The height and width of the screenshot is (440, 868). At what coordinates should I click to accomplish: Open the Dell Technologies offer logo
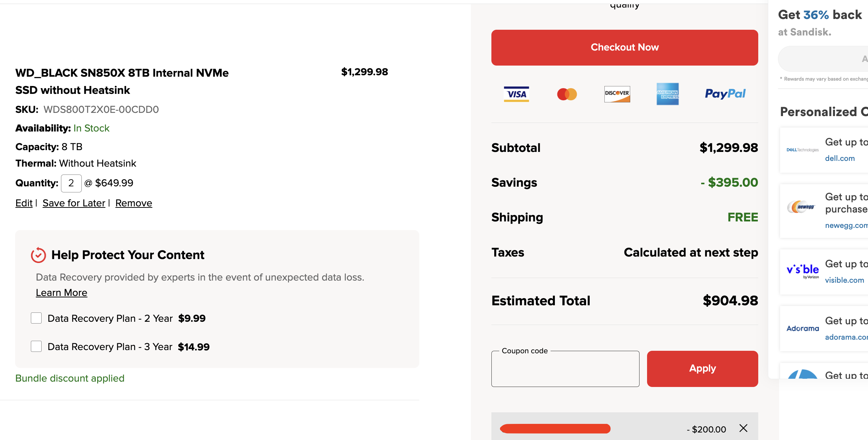(803, 150)
